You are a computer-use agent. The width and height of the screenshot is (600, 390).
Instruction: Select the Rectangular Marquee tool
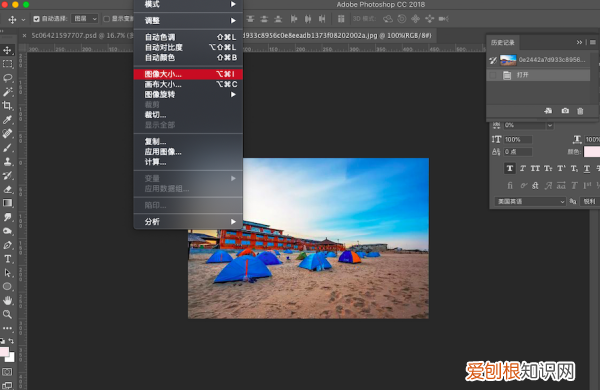click(x=7, y=64)
